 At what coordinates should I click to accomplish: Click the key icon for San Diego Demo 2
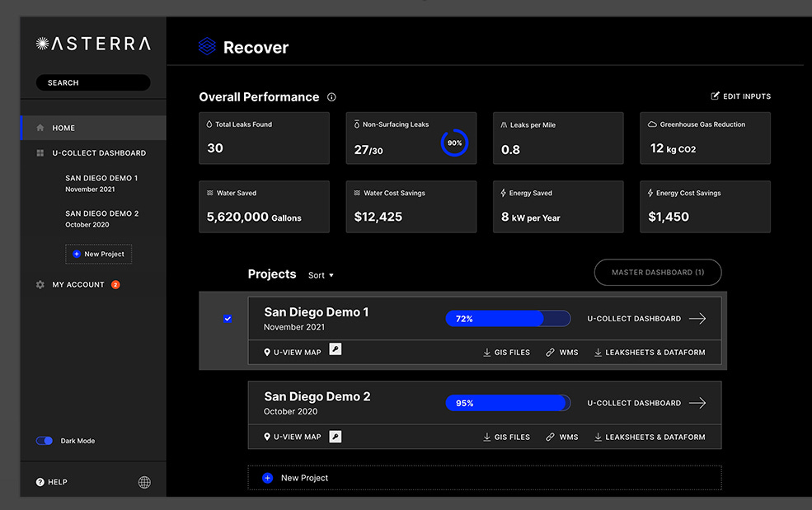336,436
